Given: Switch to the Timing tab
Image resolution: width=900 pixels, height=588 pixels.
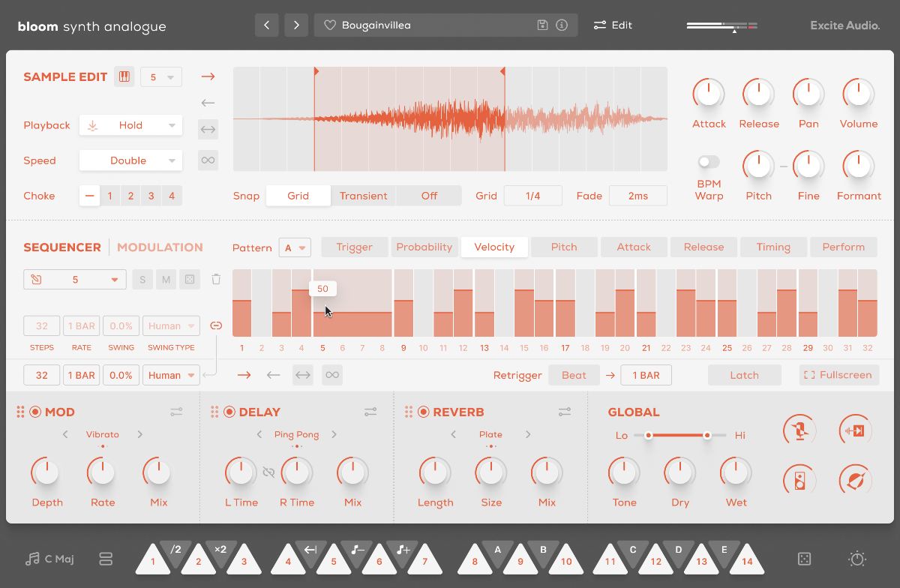Looking at the screenshot, I should (x=773, y=247).
